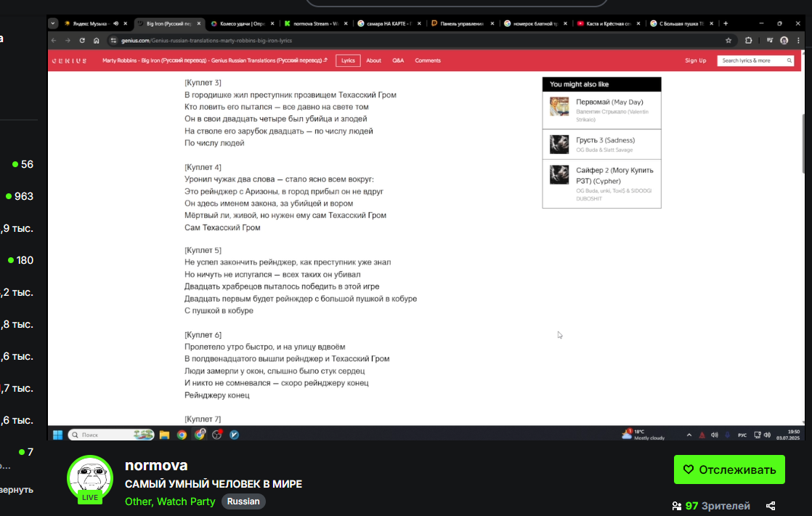Viewport: 812px width, 516px height.
Task: Select the Russian language tag
Action: [x=243, y=501]
